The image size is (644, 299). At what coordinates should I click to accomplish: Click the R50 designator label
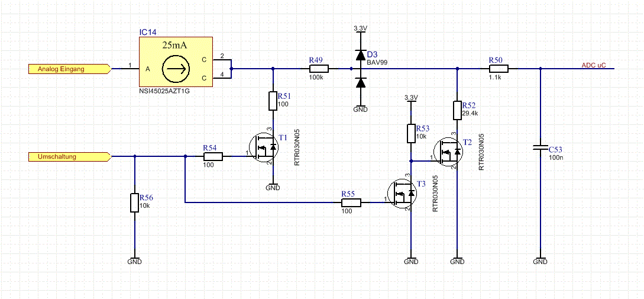496,60
